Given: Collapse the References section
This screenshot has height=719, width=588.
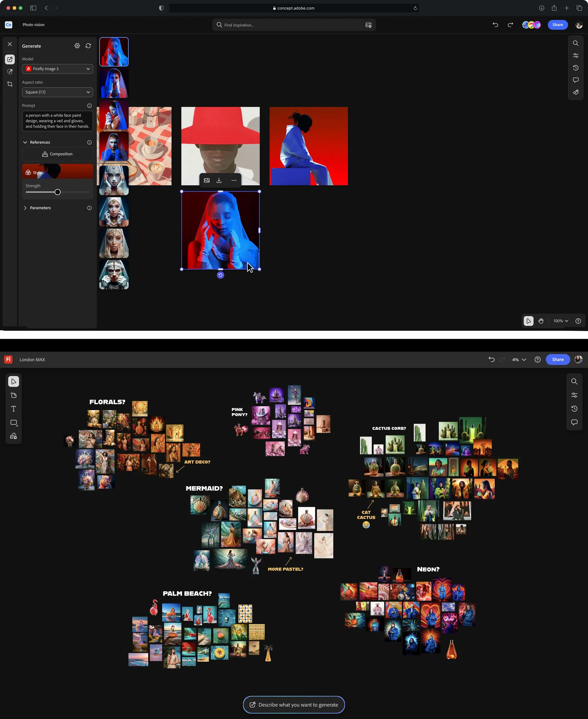Looking at the screenshot, I should [25, 142].
